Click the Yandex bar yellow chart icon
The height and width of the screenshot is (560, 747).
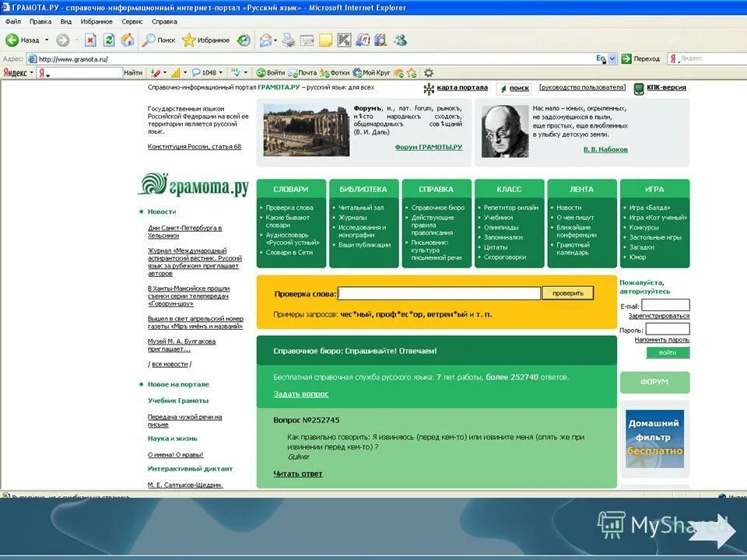176,73
